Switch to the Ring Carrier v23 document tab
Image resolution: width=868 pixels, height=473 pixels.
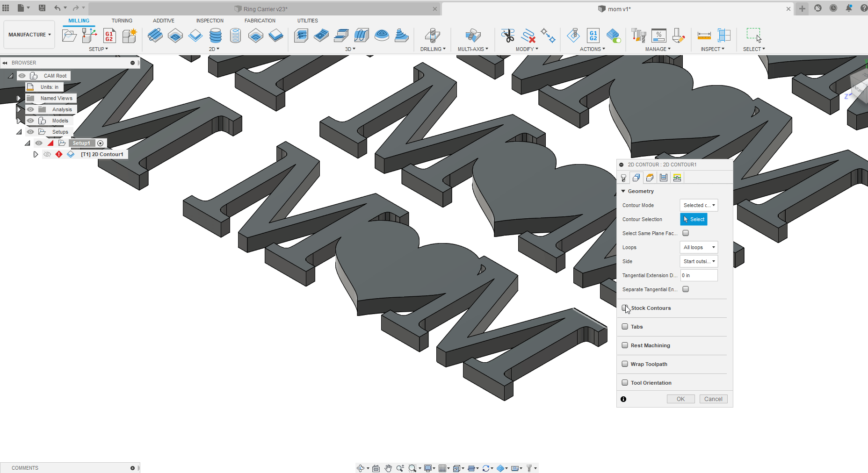pos(265,9)
